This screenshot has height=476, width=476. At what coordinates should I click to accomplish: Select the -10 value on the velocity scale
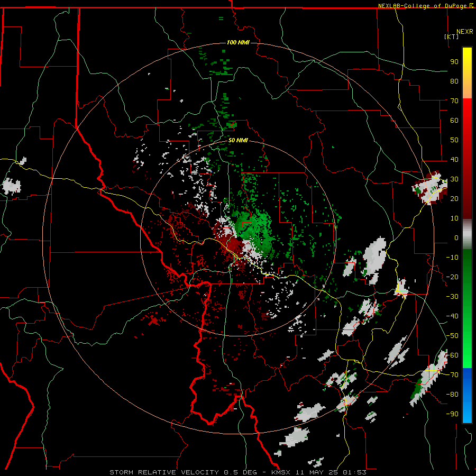[x=452, y=258]
